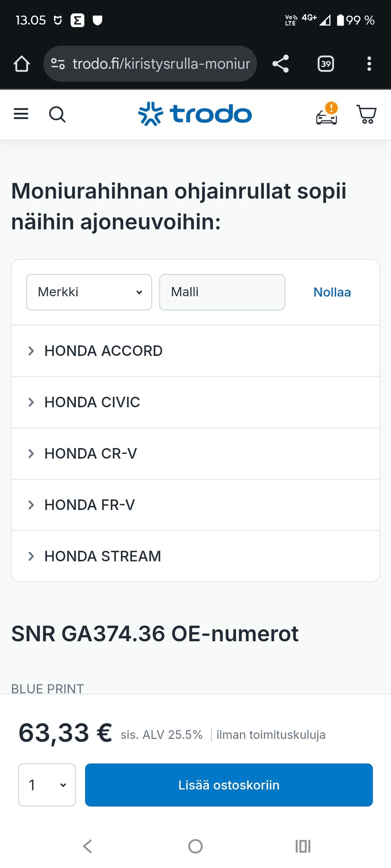Open the browser tabs switcher
Viewport: 391px width, 868px height.
(325, 64)
